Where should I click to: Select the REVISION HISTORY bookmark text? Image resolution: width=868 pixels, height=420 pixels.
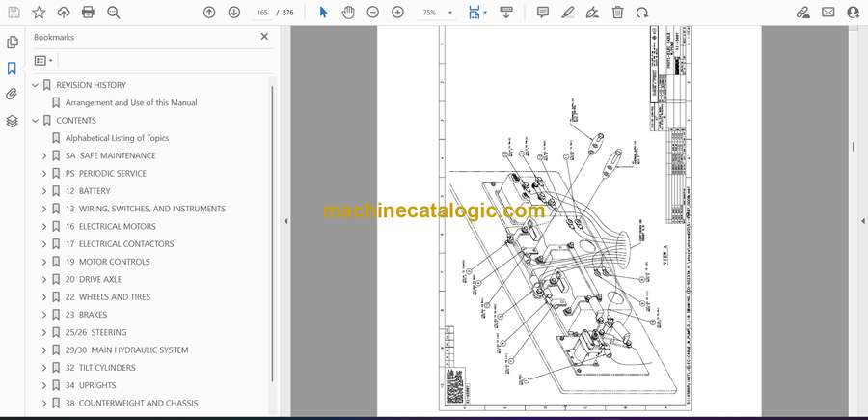pos(92,85)
